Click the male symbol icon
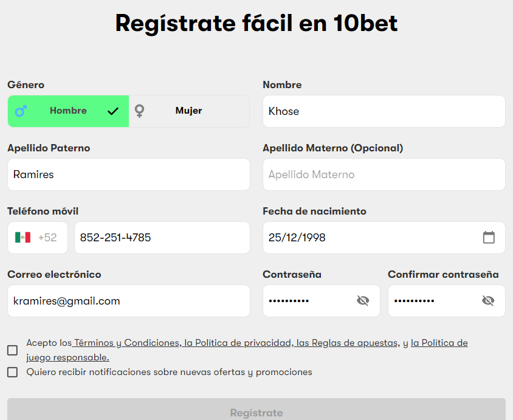513x420 pixels. click(x=21, y=111)
